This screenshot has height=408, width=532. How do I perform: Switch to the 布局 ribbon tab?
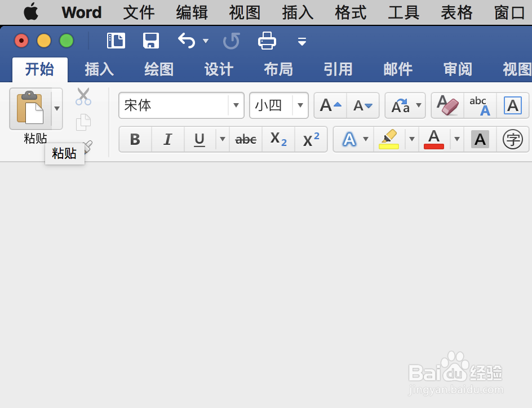click(x=278, y=69)
